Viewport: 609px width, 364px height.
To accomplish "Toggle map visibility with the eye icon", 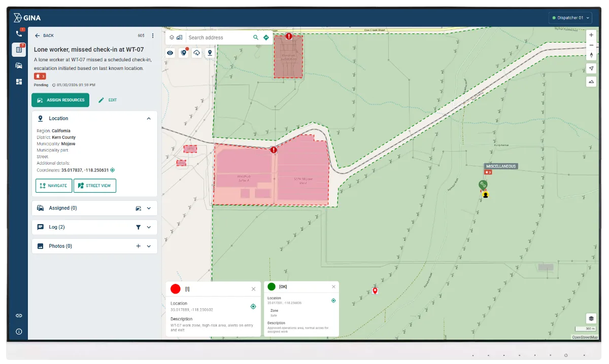I will [x=170, y=53].
